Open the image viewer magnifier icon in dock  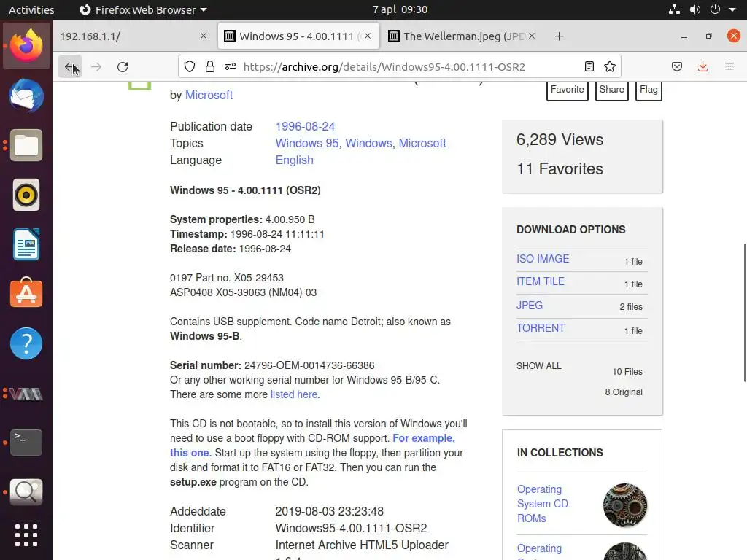click(26, 492)
